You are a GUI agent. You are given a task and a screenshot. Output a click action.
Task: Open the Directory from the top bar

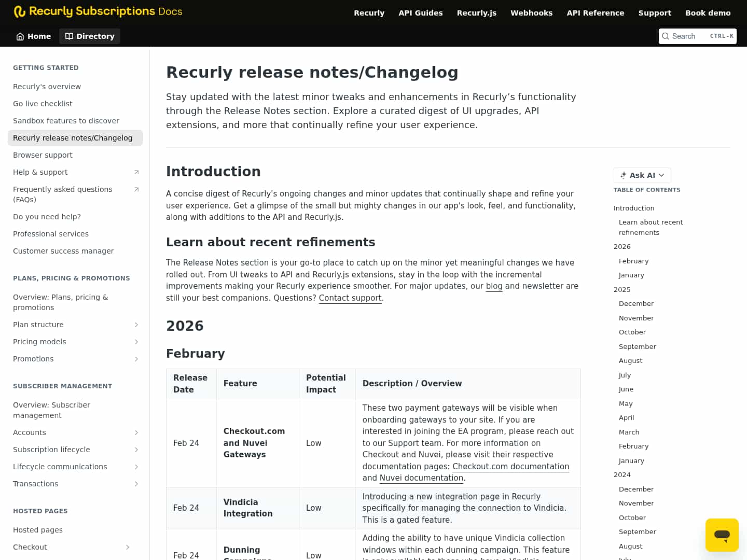click(89, 36)
